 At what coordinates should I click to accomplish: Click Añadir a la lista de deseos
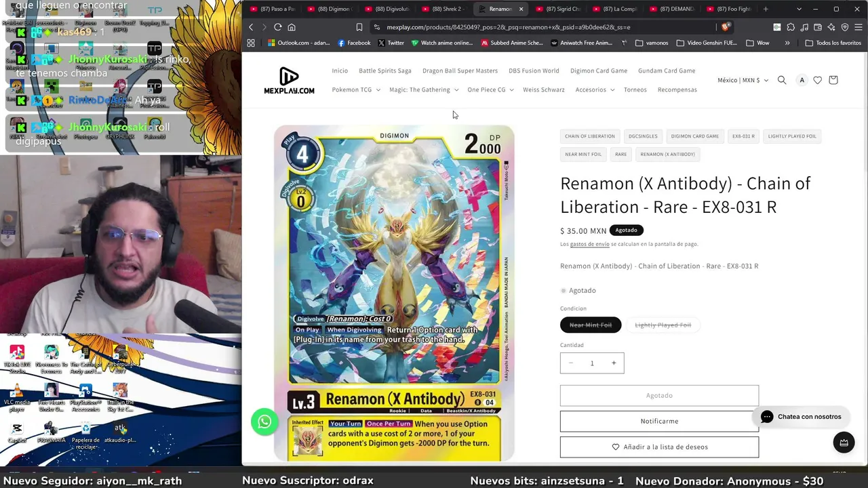click(659, 447)
